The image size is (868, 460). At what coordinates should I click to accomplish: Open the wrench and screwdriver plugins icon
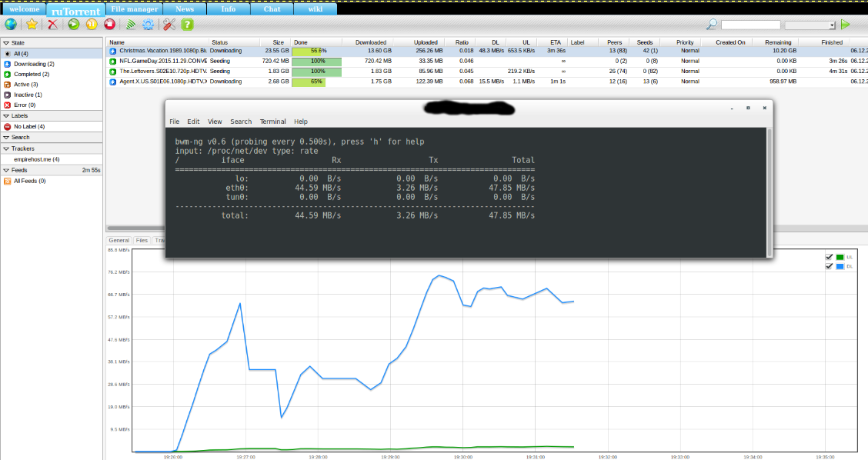(x=169, y=25)
